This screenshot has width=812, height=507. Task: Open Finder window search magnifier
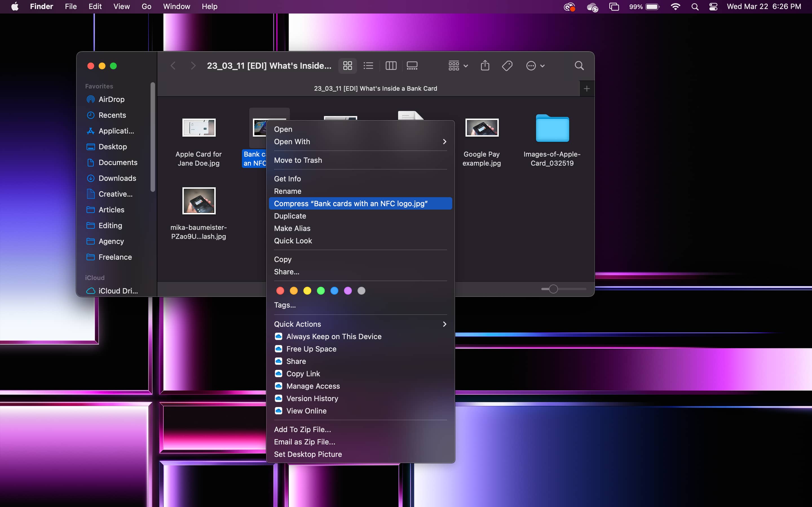[579, 66]
